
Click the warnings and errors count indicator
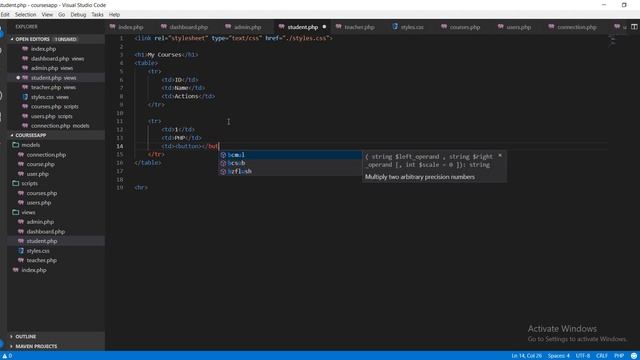(7, 356)
